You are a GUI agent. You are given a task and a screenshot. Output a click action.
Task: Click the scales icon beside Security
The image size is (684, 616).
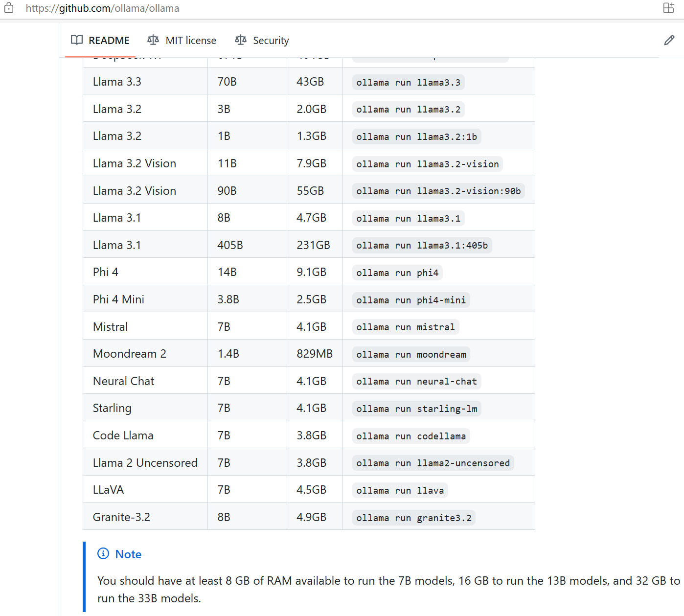click(x=240, y=40)
